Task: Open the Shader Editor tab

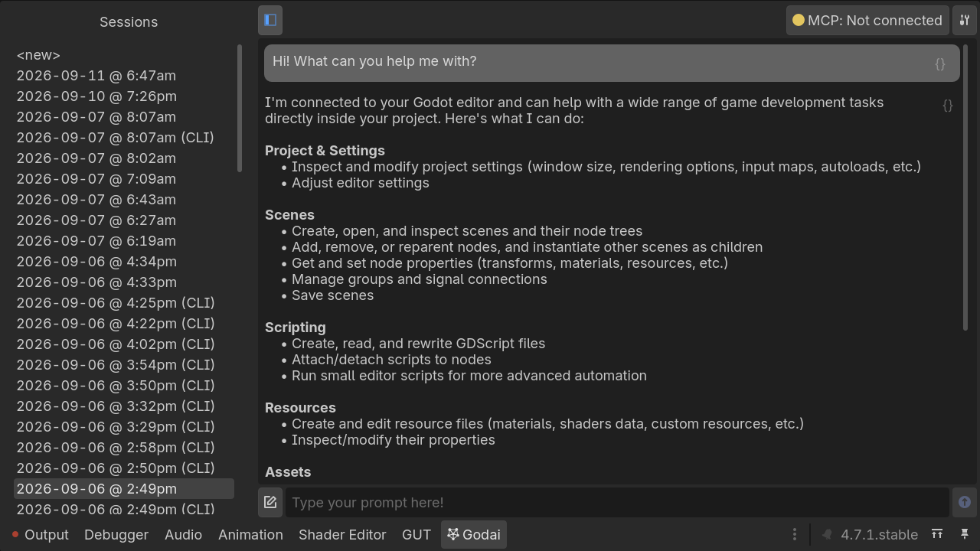Action: coord(342,535)
